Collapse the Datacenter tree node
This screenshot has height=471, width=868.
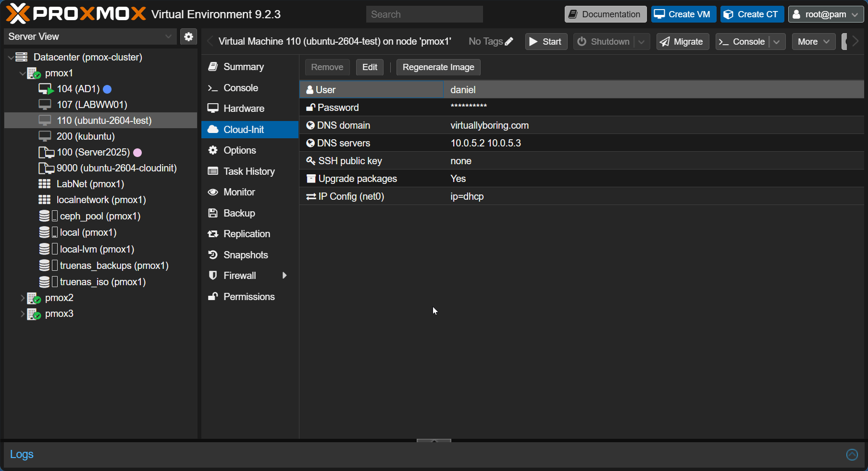point(11,57)
